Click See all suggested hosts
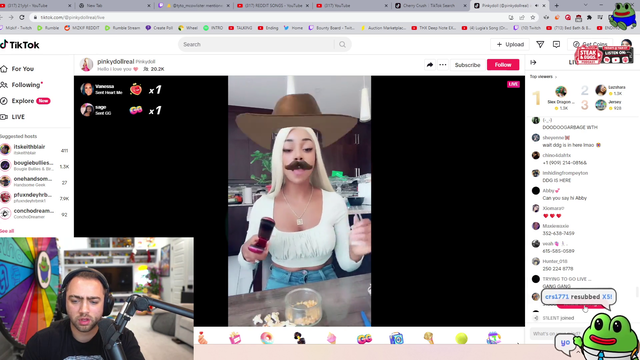Image resolution: width=640 pixels, height=360 pixels. pos(7,231)
